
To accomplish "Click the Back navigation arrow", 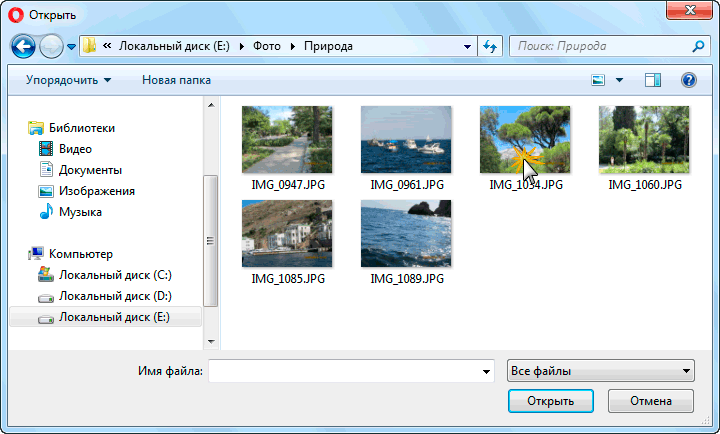I will (23, 46).
